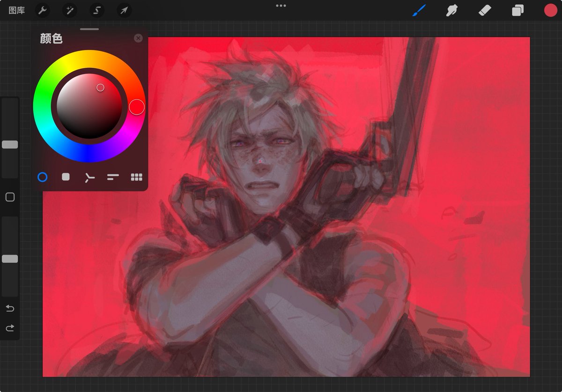Open the Adjustments magic wand menu
This screenshot has width=562, height=392.
coord(70,10)
